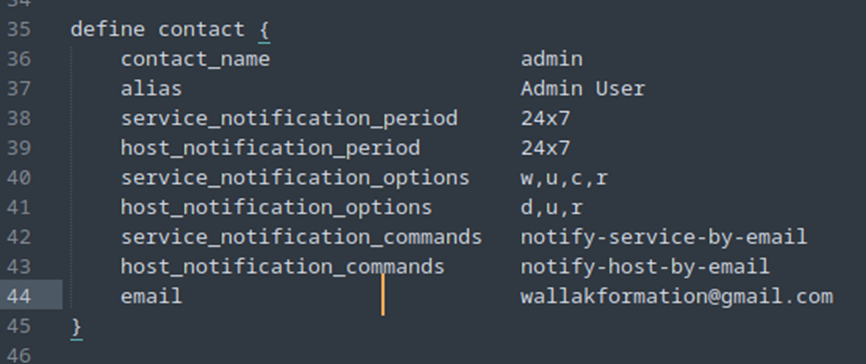The width and height of the screenshot is (866, 364).
Task: Click the 'd,u,r' options value
Action: pyautogui.click(x=552, y=208)
